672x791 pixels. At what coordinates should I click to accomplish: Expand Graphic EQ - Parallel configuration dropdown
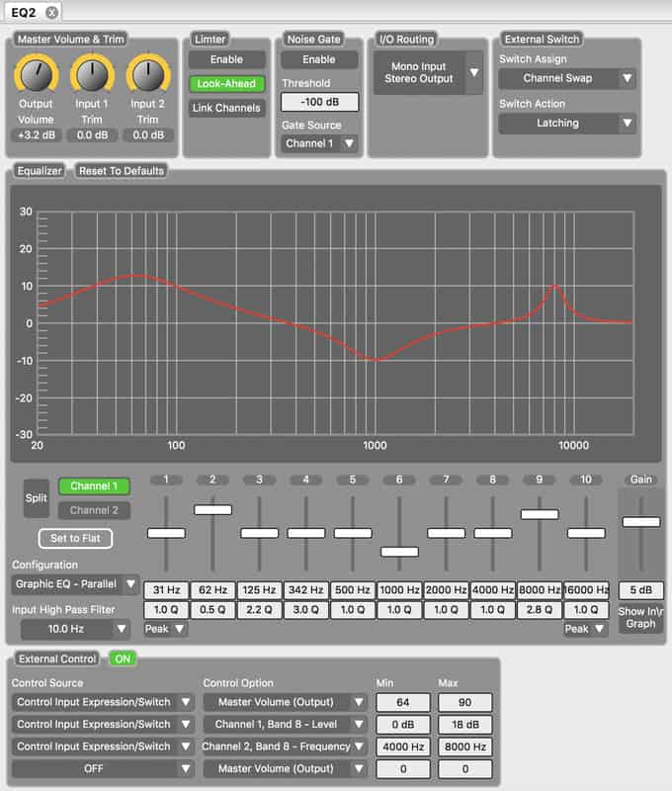pyautogui.click(x=75, y=584)
